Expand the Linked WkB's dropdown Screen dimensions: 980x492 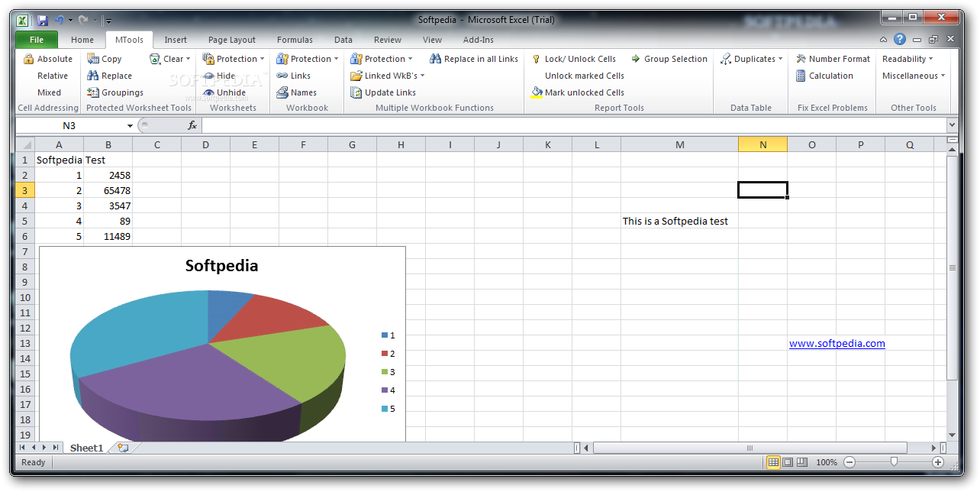(x=388, y=76)
